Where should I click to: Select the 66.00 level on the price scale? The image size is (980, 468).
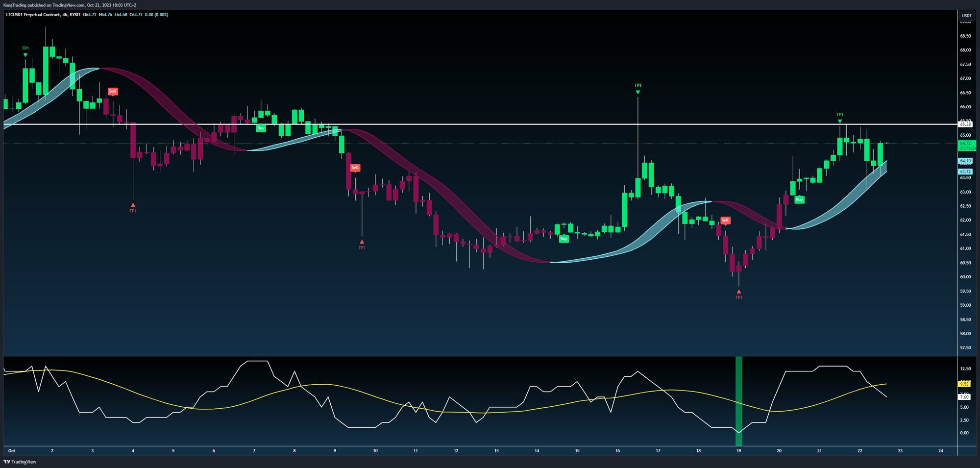(965, 107)
